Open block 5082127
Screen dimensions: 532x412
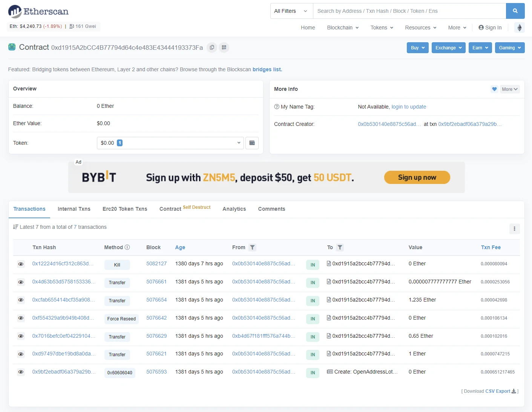[156, 263]
